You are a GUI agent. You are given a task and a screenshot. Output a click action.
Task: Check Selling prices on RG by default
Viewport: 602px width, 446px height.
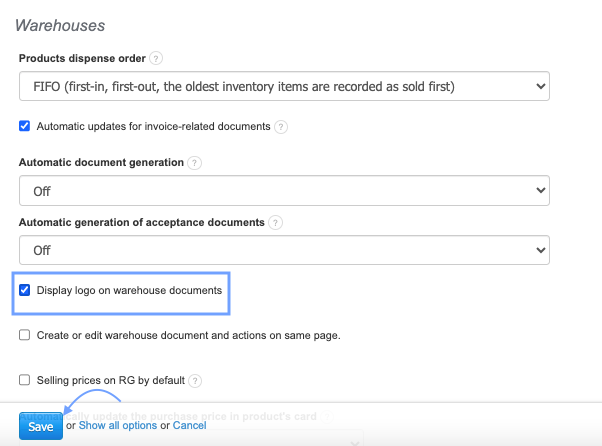(25, 380)
